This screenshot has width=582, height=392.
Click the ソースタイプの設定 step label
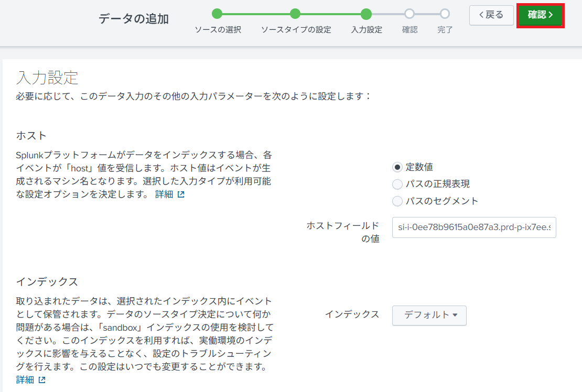(x=296, y=30)
